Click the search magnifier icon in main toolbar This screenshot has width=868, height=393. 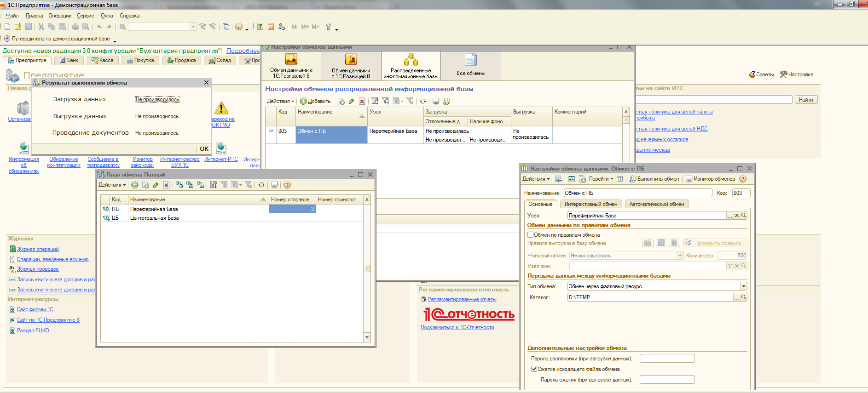coord(122,27)
